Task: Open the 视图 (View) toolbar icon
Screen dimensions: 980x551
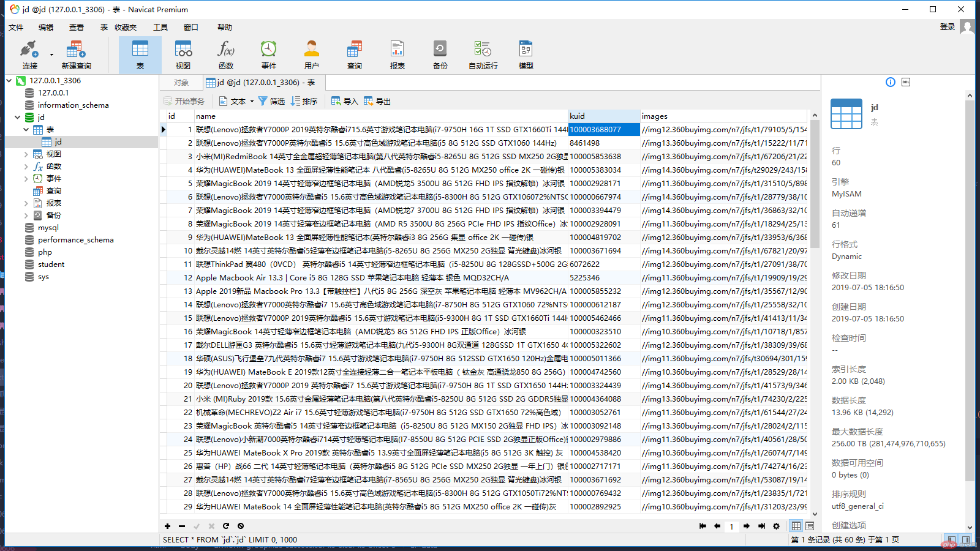Action: [183, 54]
